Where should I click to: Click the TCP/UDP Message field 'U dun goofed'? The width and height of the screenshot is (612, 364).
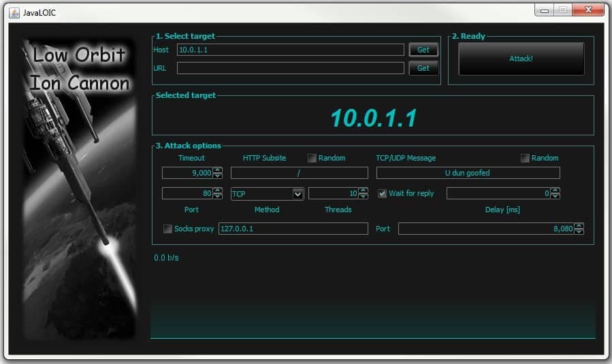tap(468, 173)
